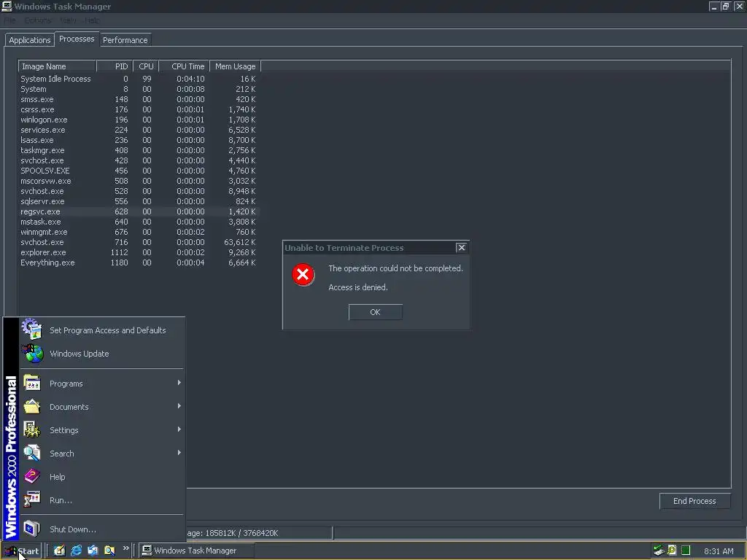Select System Idle Process row
Viewport: 747px width, 560px height.
coord(138,79)
